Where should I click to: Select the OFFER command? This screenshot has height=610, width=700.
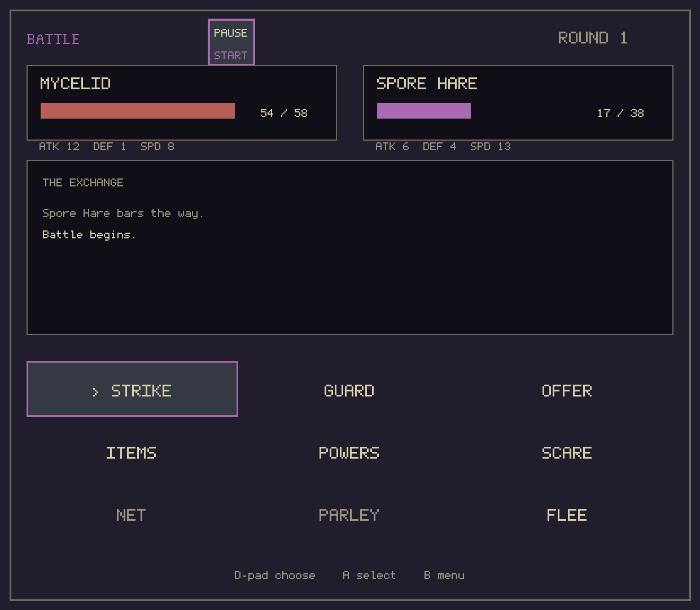click(567, 391)
